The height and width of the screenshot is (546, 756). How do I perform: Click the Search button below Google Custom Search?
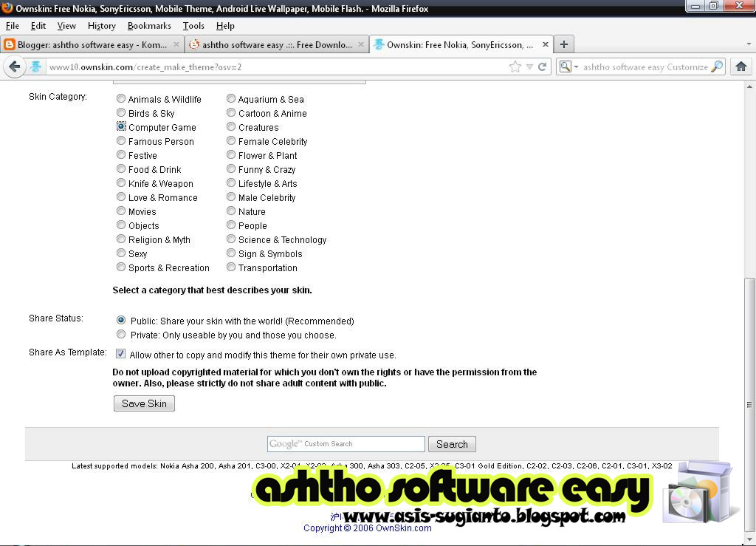(x=452, y=443)
